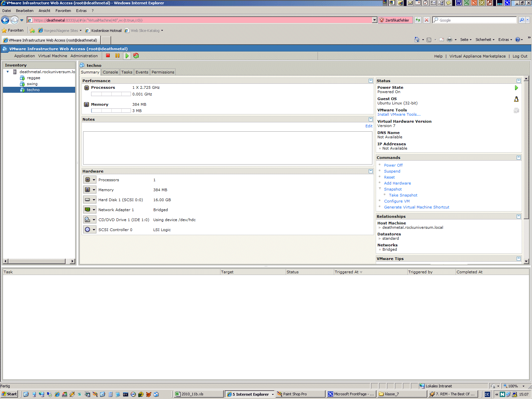532x399 pixels.
Task: Open Virtual Appliance Marketplace link
Action: pyautogui.click(x=477, y=56)
